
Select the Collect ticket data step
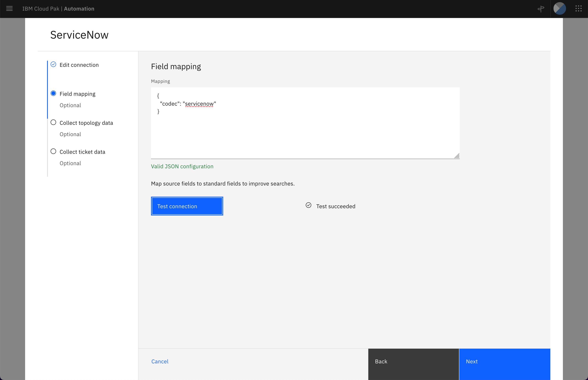point(82,152)
